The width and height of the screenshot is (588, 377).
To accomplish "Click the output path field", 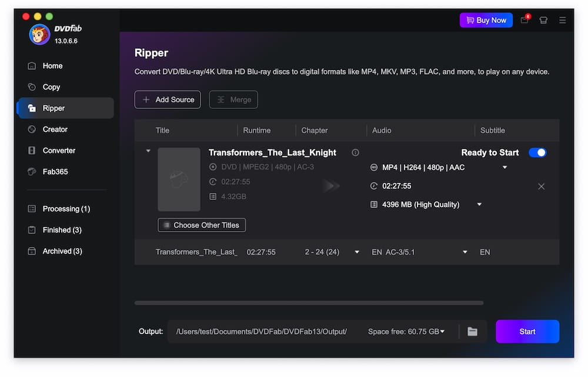I will tap(262, 332).
